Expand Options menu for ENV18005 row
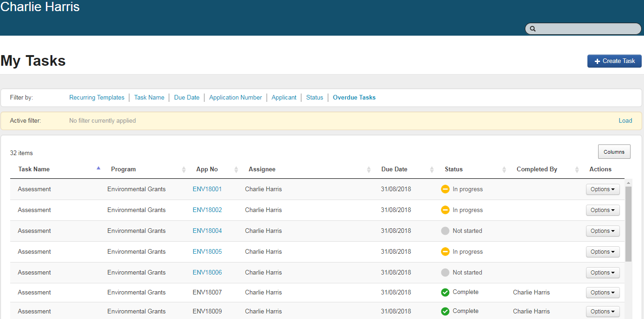The height and width of the screenshot is (319, 644). click(x=603, y=252)
